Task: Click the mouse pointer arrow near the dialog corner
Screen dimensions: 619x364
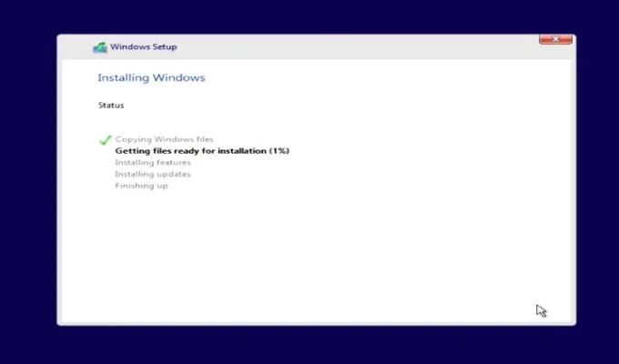Action: (541, 310)
